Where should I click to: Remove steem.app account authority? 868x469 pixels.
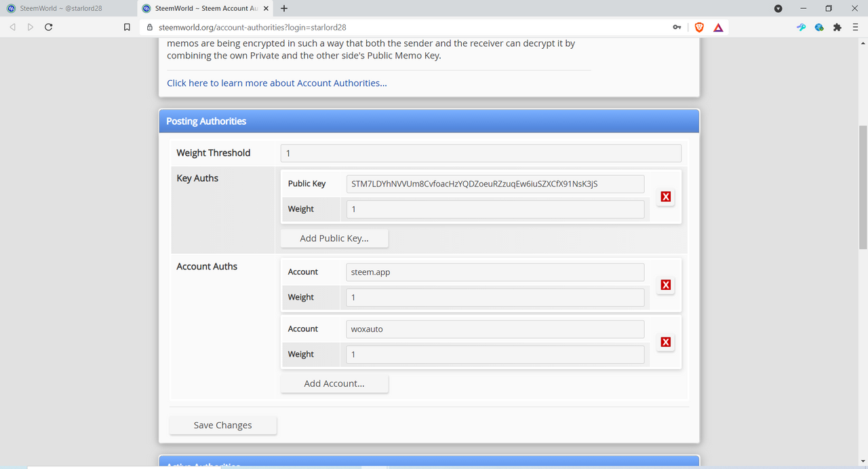click(x=666, y=284)
